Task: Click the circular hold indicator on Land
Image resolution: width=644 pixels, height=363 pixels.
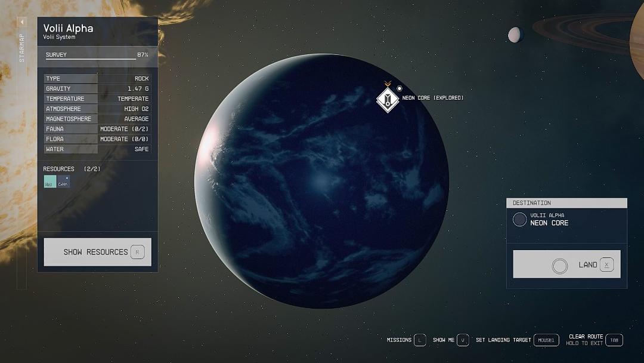Action: (x=560, y=266)
